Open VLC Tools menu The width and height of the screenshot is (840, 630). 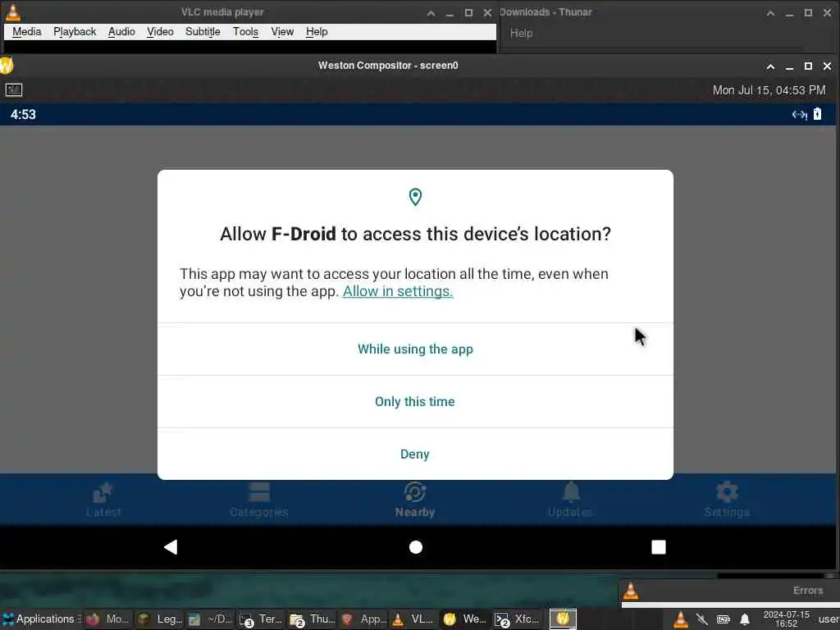pos(245,32)
